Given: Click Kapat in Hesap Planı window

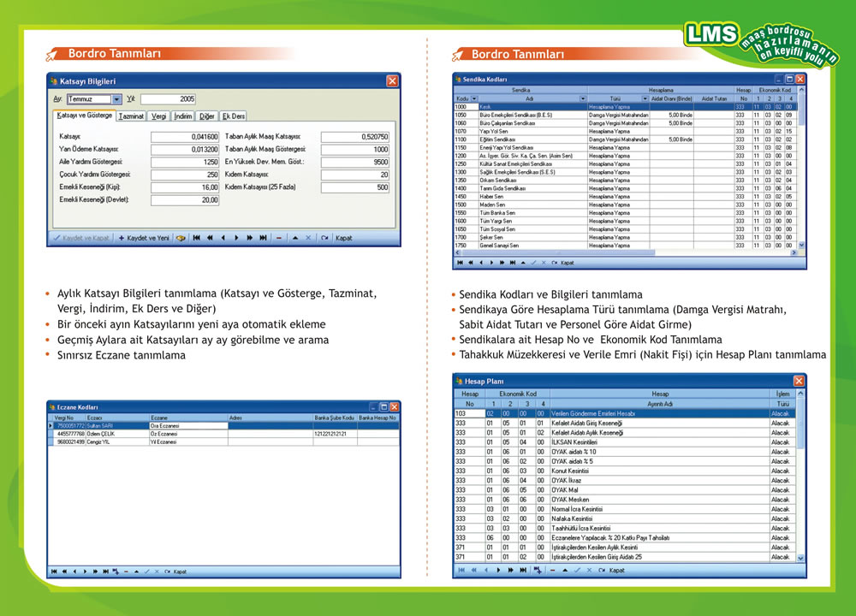Looking at the screenshot, I should click(617, 570).
